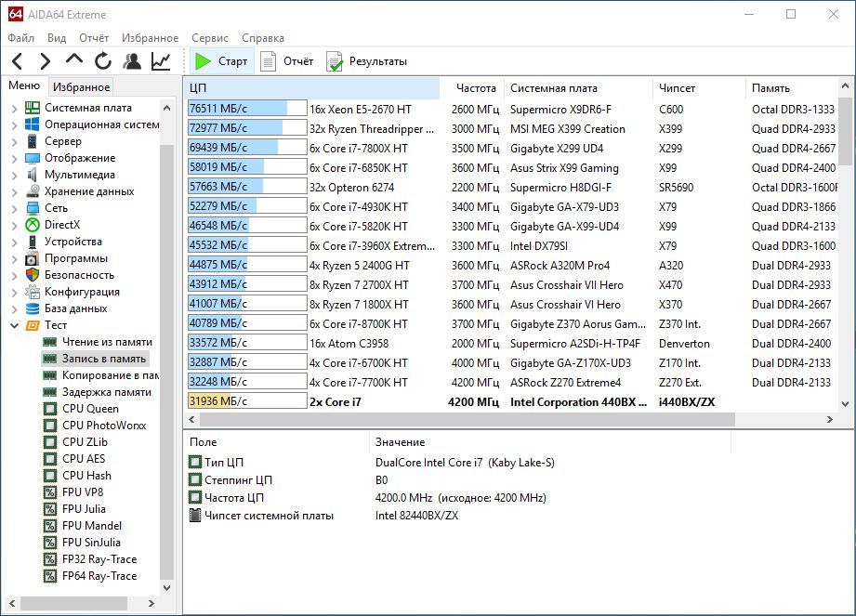Expand the Хранение данных node
Screen dimensions: 856x616
pyautogui.click(x=14, y=191)
